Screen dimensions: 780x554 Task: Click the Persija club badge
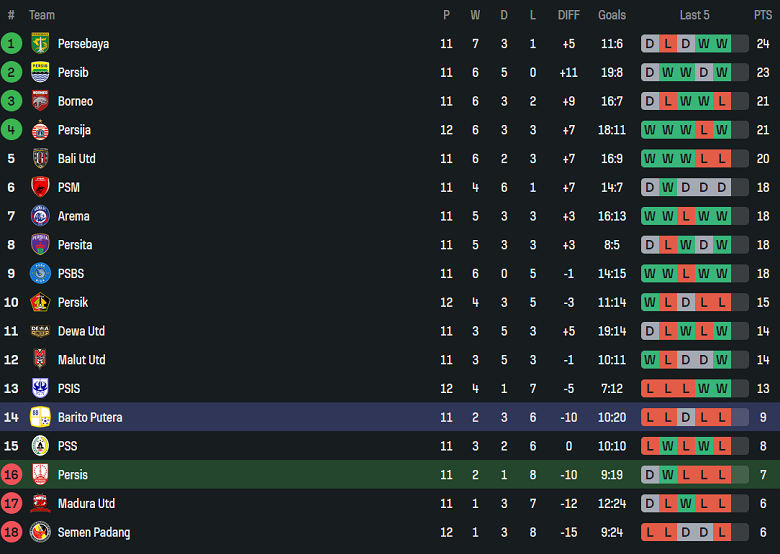pyautogui.click(x=40, y=130)
